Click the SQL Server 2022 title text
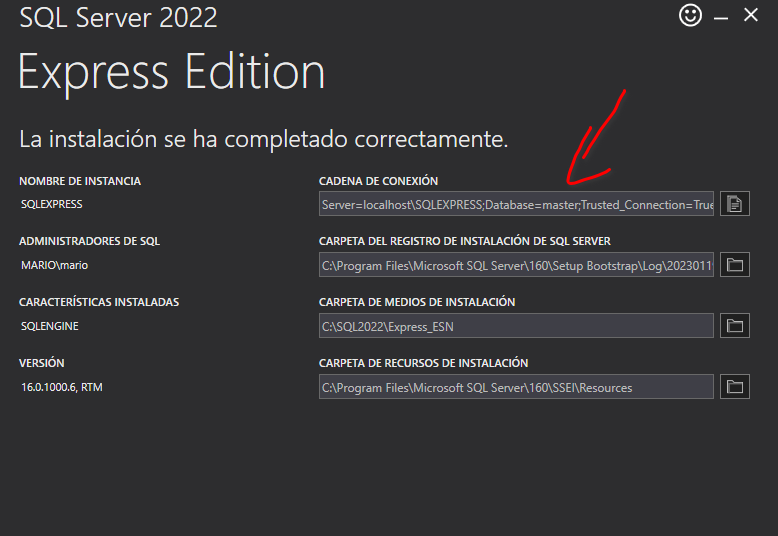778x536 pixels. pos(118,17)
